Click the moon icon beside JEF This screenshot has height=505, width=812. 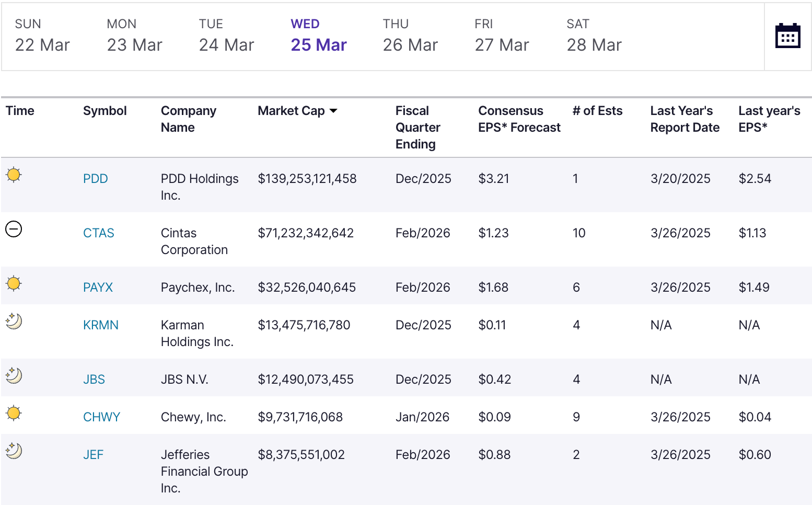[14, 451]
